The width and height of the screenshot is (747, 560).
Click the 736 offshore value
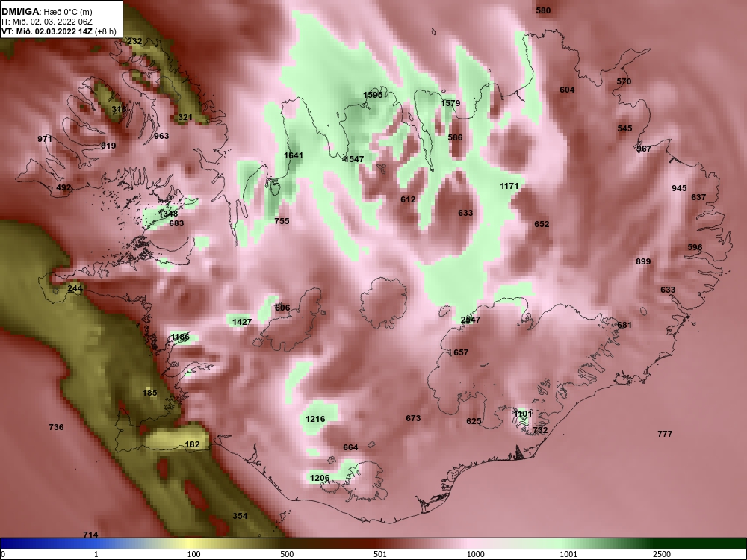tap(56, 427)
